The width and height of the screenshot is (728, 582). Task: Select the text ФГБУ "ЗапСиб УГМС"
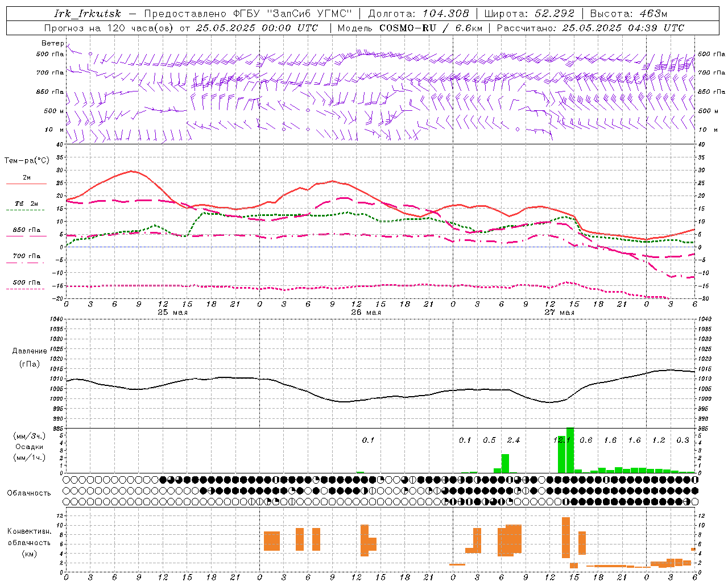point(293,14)
